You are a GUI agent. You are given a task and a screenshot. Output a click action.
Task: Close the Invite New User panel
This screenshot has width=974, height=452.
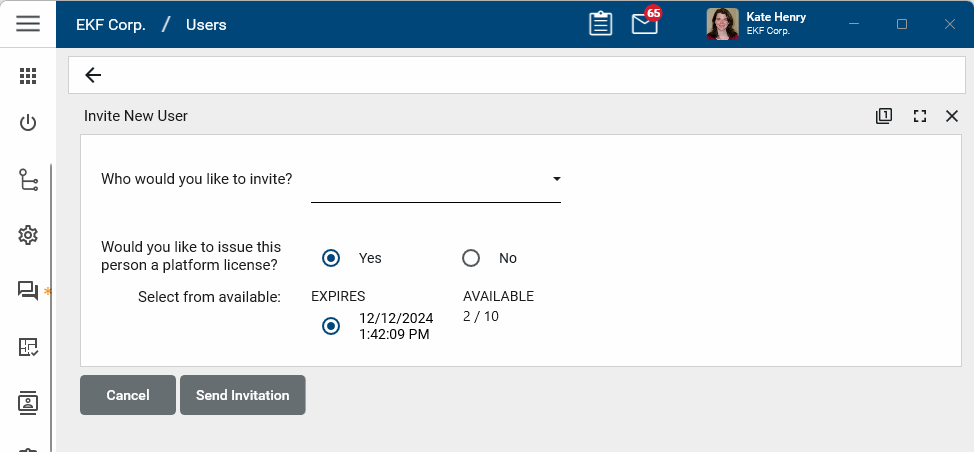(952, 116)
